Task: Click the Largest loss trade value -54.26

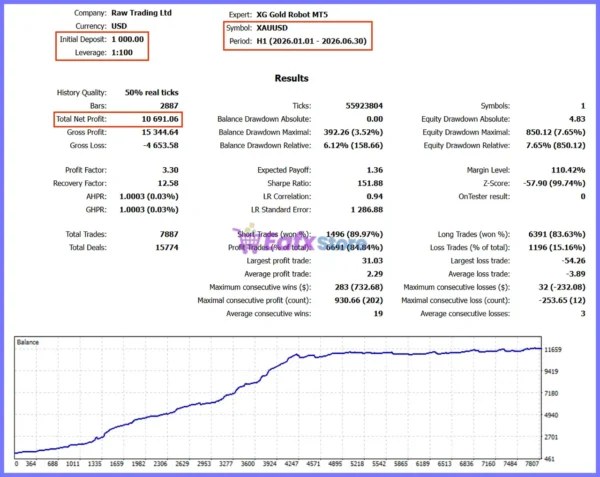Action: pyautogui.click(x=574, y=260)
